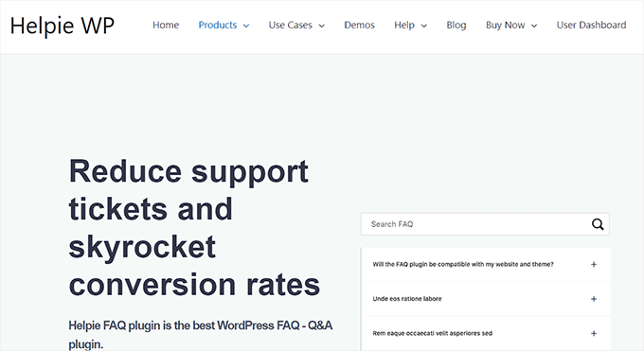Open the User Dashboard link
The image size is (644, 351).
pos(591,25)
